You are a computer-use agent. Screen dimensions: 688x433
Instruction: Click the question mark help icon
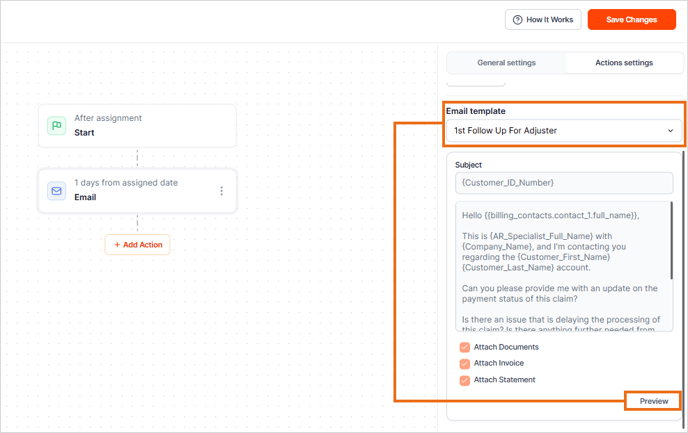tap(517, 20)
